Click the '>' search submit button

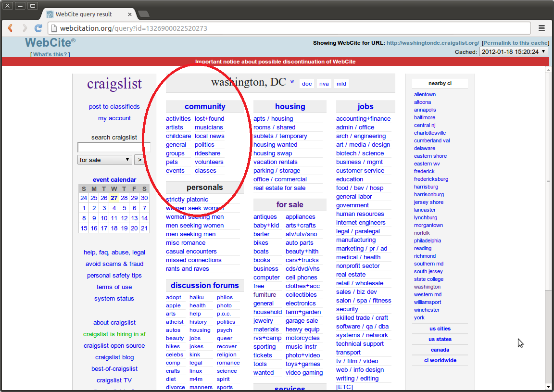pyautogui.click(x=139, y=160)
